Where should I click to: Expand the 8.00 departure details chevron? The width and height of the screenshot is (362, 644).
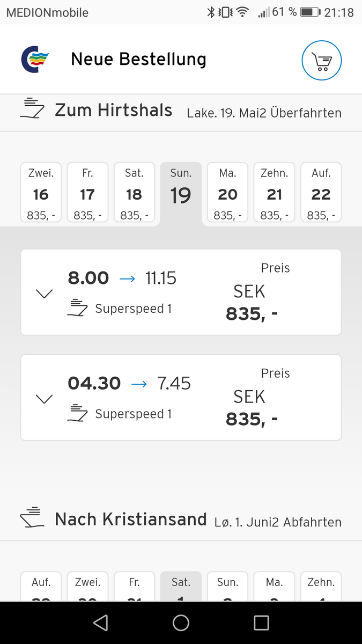44,293
